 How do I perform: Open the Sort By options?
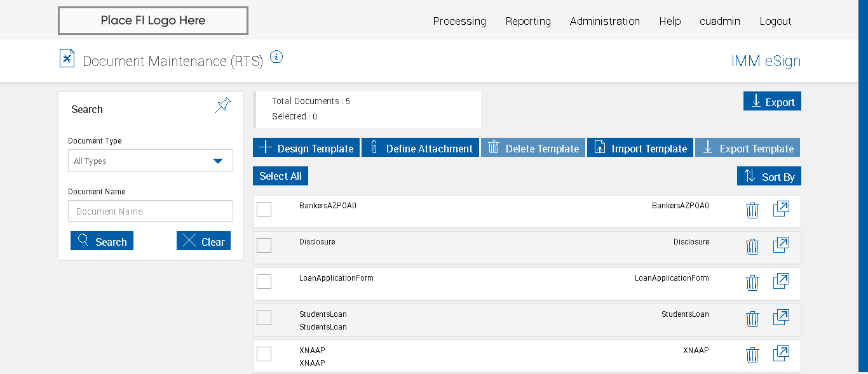pos(769,177)
